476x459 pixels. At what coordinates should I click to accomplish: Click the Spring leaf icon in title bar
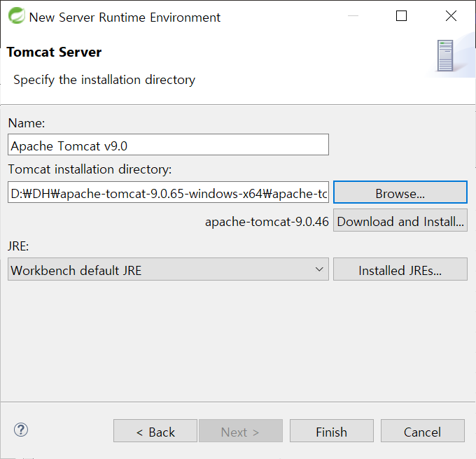pos(16,16)
